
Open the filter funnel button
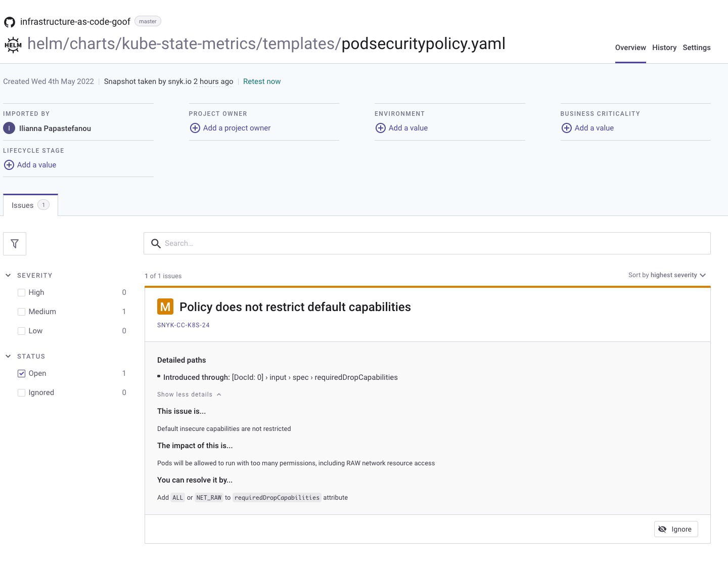coord(15,244)
